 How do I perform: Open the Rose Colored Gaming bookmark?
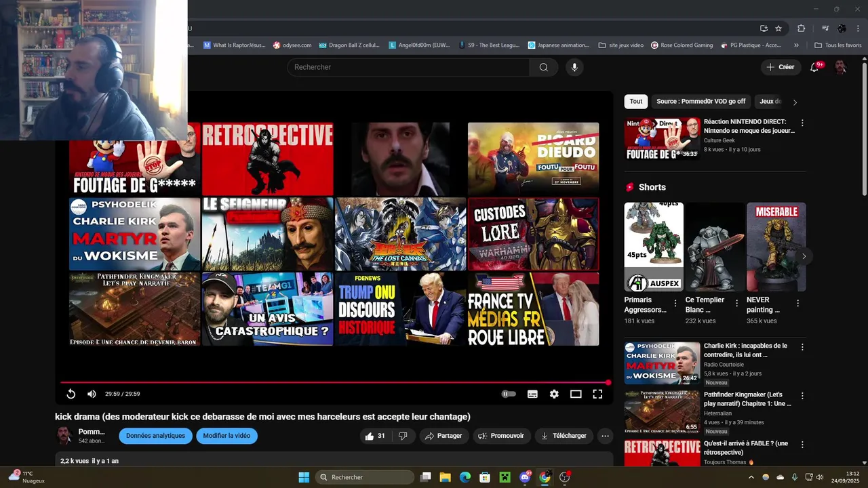682,45
